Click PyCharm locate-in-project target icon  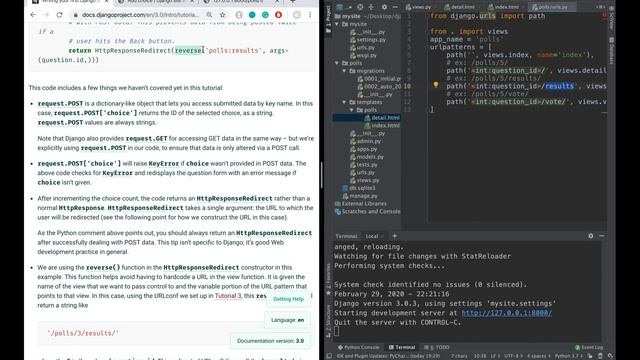tap(360, 7)
